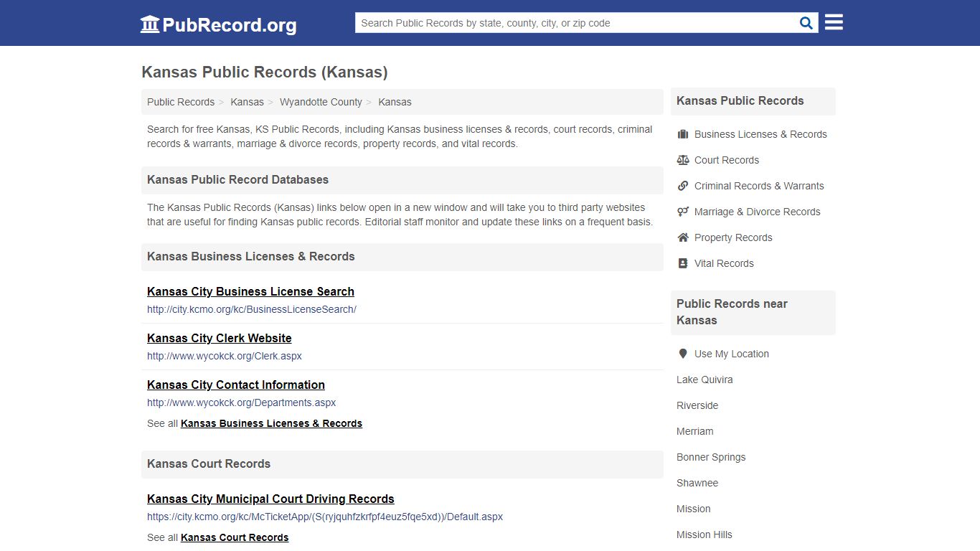
Task: Click the magnifier search button
Action: 806,23
